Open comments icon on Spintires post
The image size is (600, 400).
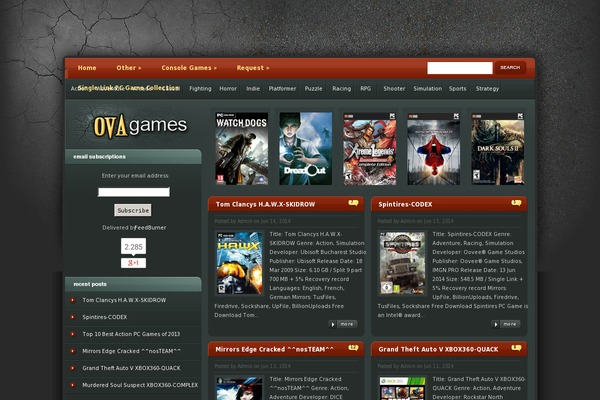(516, 203)
